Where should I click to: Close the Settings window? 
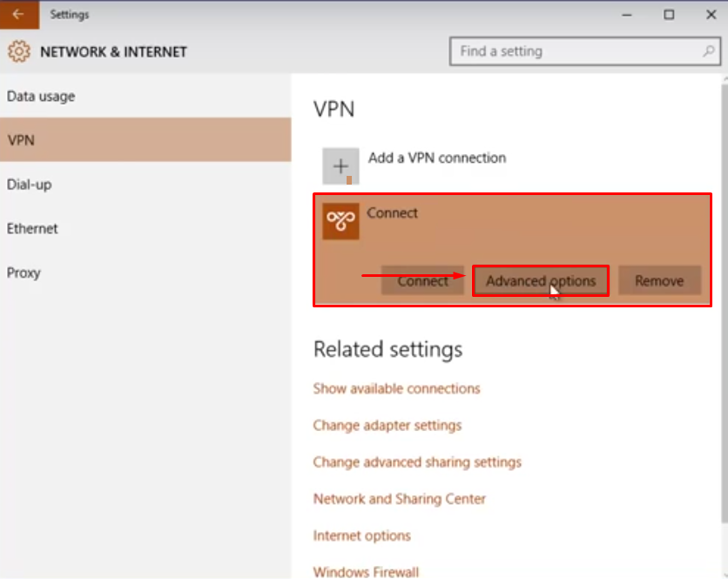pos(711,15)
